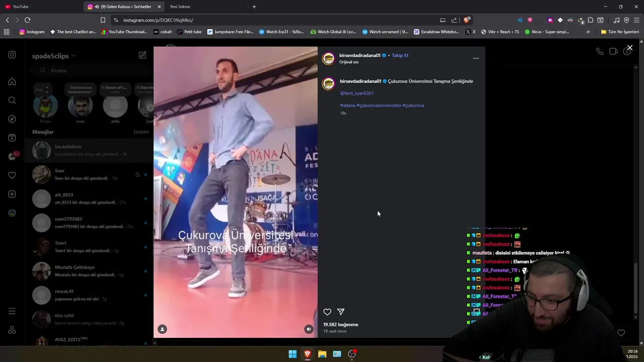Open att_8553 conversation
644x362 pixels.
tap(89, 199)
